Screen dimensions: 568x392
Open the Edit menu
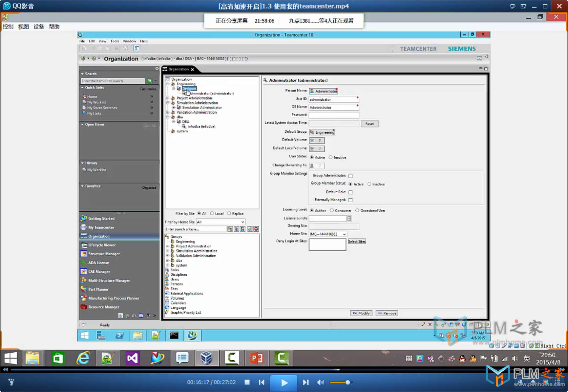92,41
